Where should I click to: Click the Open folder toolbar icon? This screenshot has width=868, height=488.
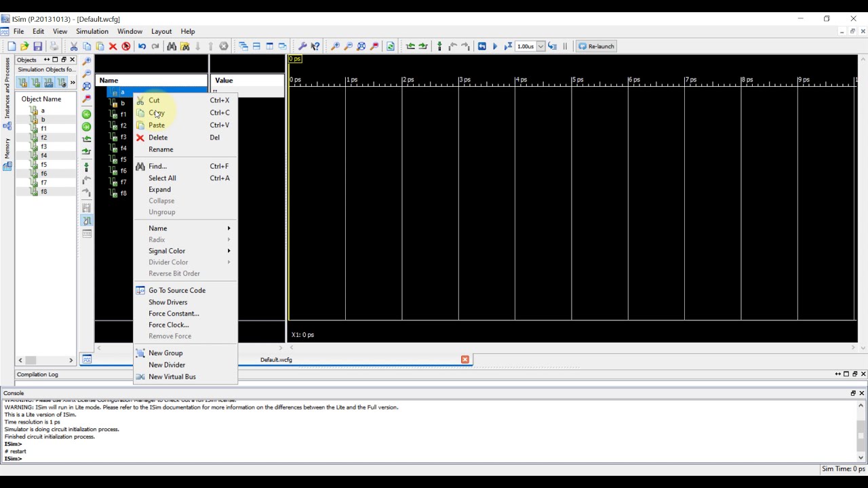click(24, 46)
